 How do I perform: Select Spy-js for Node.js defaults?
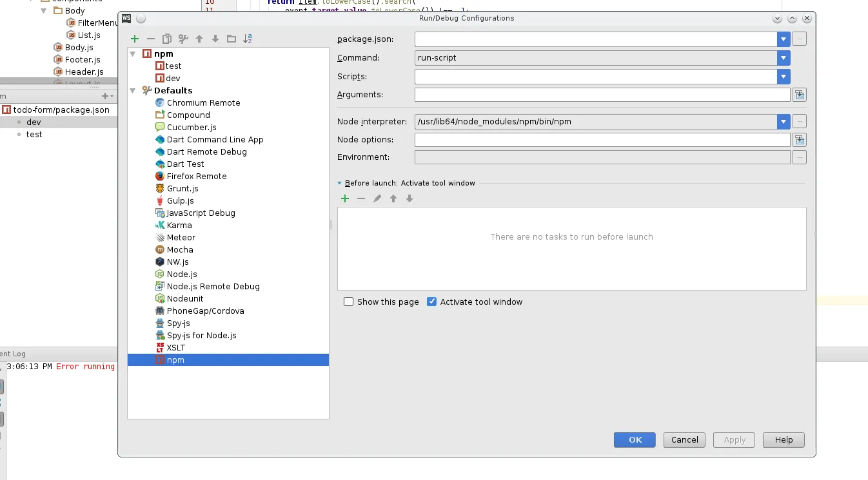[x=196, y=336]
